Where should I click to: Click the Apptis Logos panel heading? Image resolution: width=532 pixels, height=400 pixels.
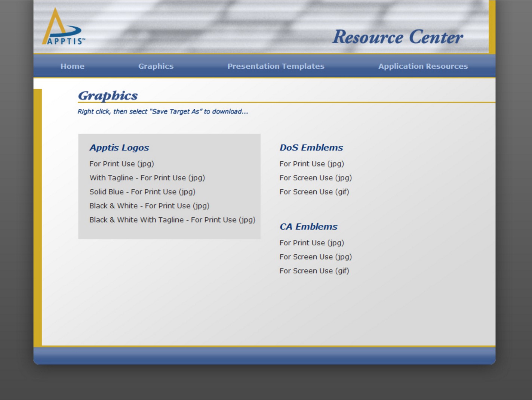(x=119, y=148)
